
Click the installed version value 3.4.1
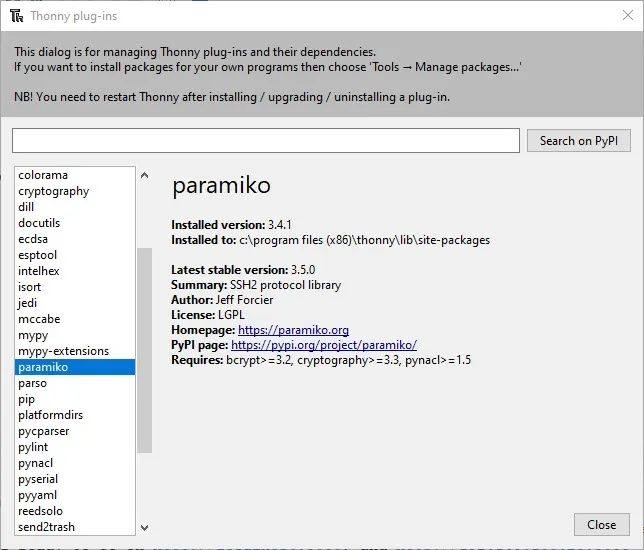(280, 225)
